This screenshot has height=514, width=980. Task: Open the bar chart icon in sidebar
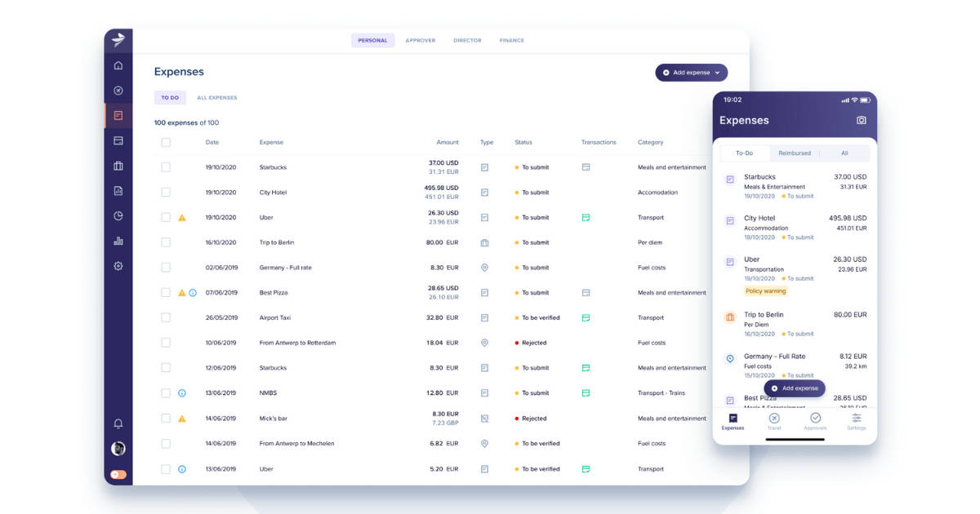tap(118, 241)
